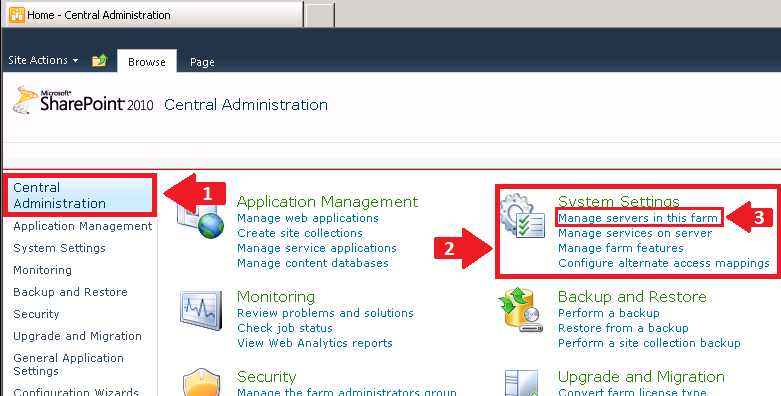781x396 pixels.
Task: Click Manage web applications link
Action: point(308,218)
